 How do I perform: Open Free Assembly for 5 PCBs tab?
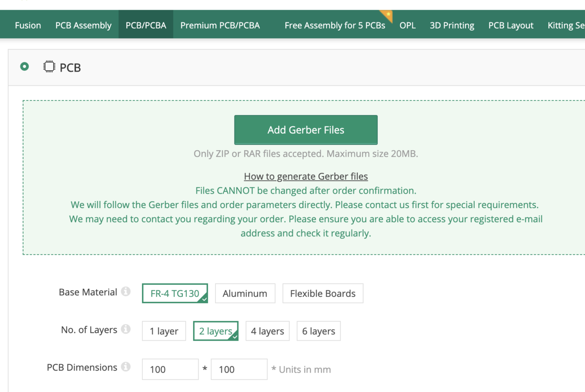(335, 25)
